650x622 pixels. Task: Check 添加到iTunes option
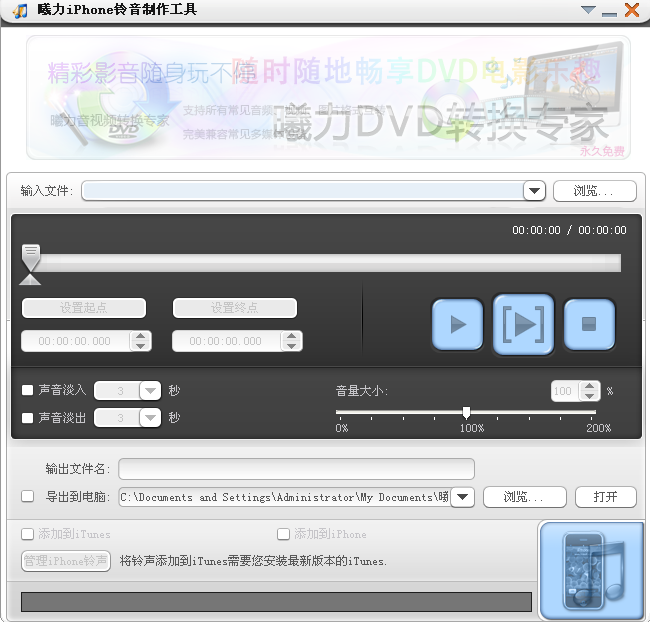coord(27,534)
